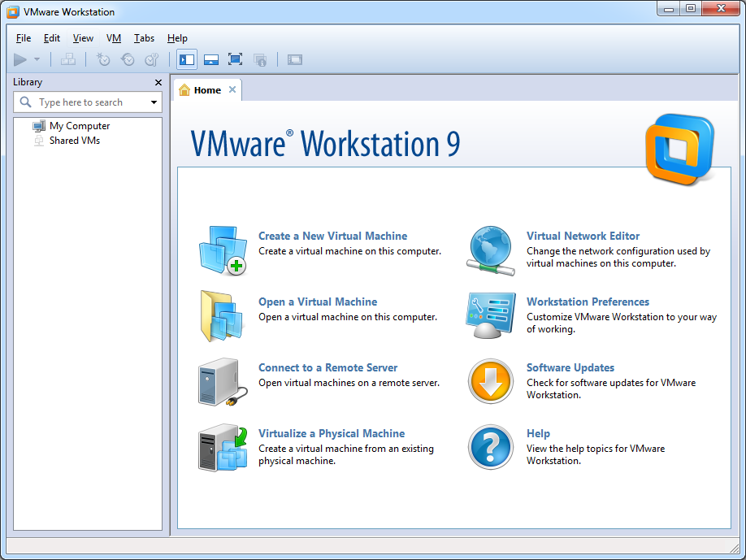Viewport: 746px width, 560px height.
Task: Select My Computer in the library tree
Action: click(79, 126)
